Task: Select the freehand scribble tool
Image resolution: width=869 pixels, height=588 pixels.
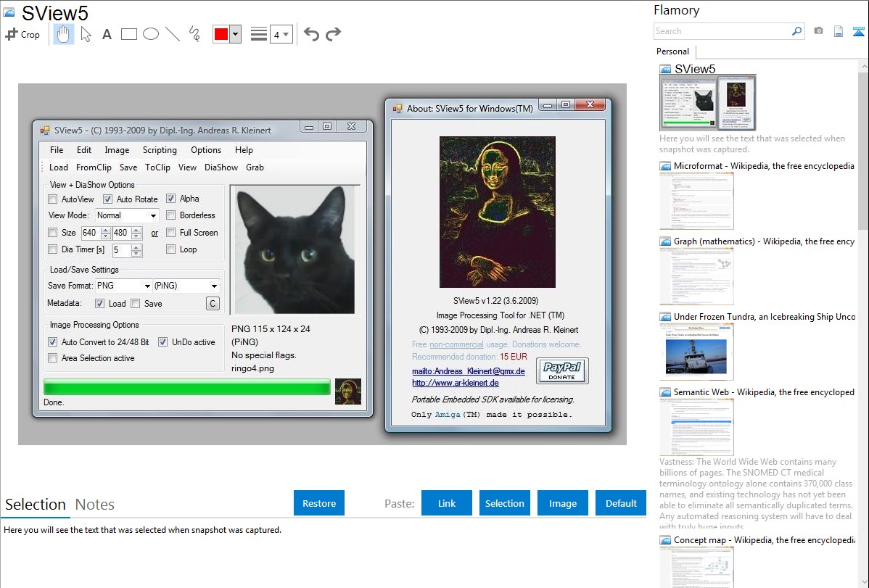Action: [x=194, y=34]
